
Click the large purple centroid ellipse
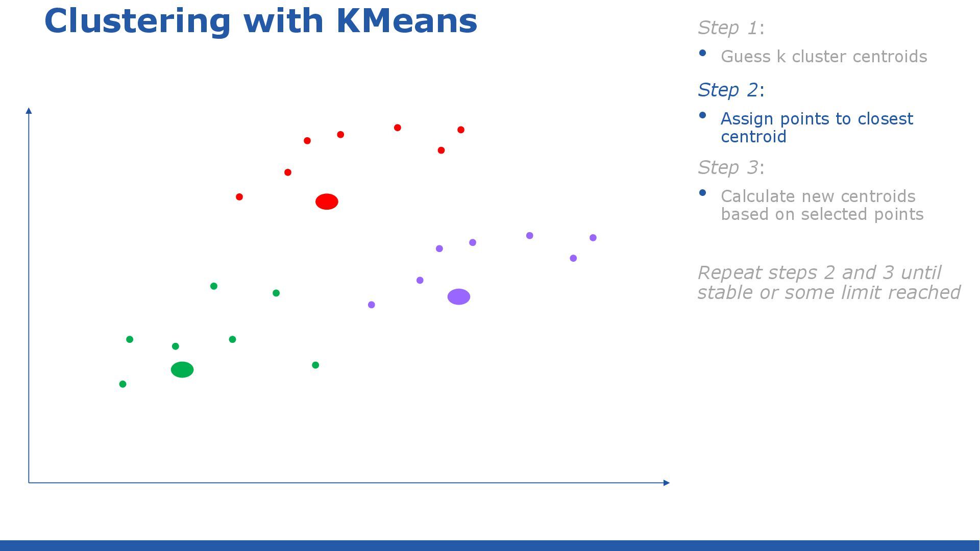coord(459,296)
